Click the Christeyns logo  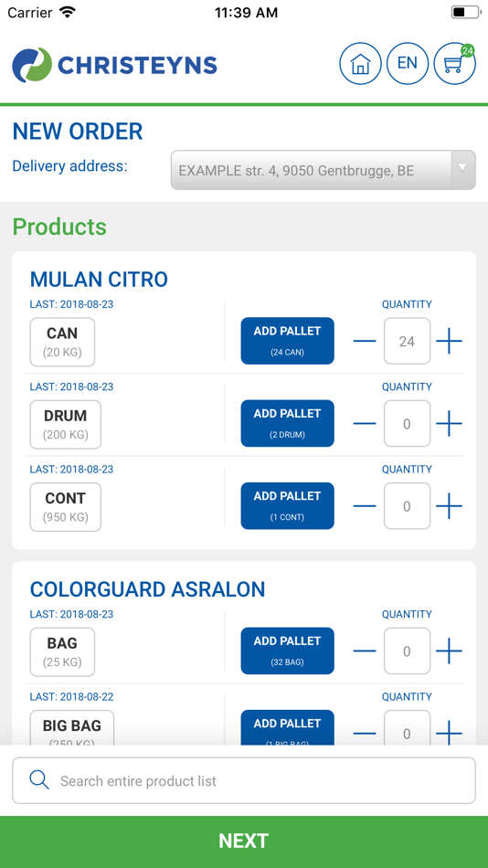(114, 65)
